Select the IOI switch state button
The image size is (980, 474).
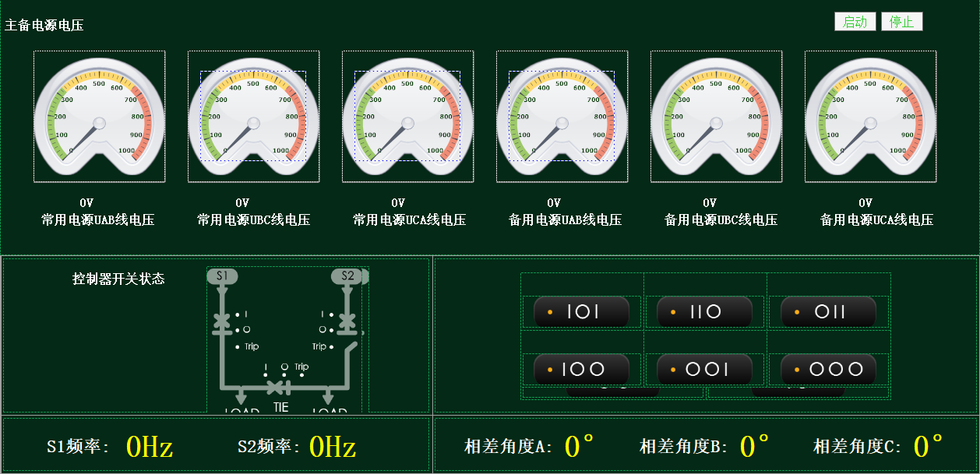(x=581, y=312)
